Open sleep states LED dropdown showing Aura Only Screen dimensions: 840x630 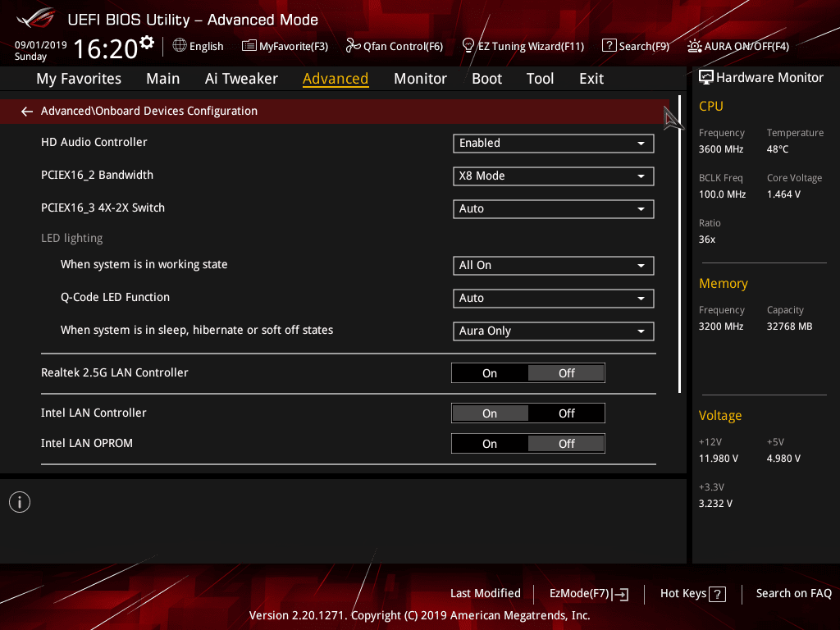(554, 331)
